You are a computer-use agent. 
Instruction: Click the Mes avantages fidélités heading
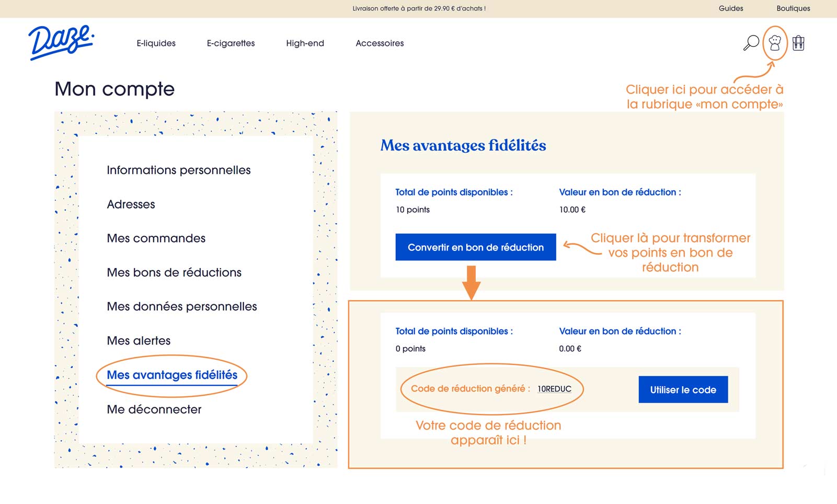pos(463,145)
